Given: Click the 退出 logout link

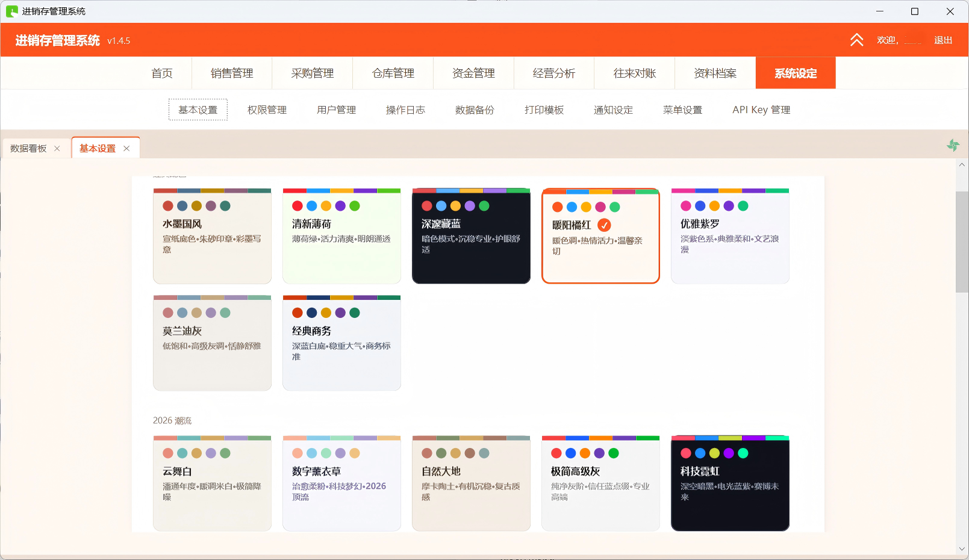Looking at the screenshot, I should point(943,40).
